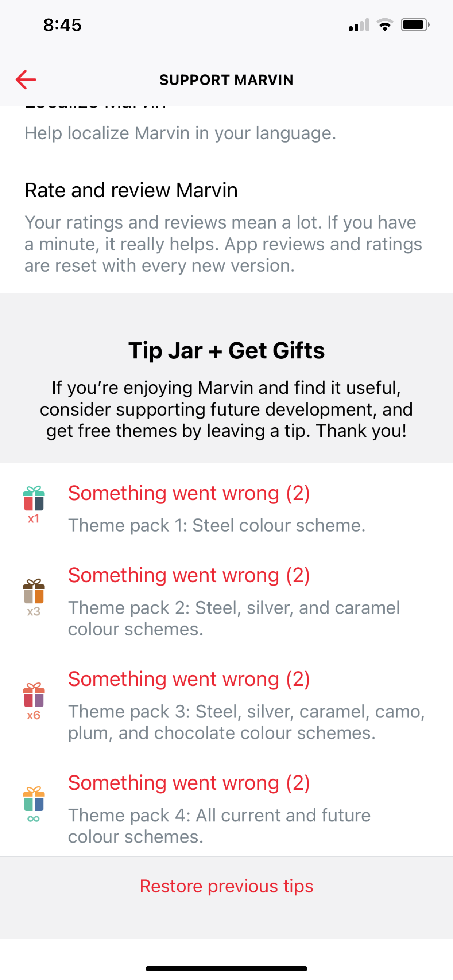Tap Help localize Marvin in your language
The height and width of the screenshot is (980, 453).
point(180,133)
